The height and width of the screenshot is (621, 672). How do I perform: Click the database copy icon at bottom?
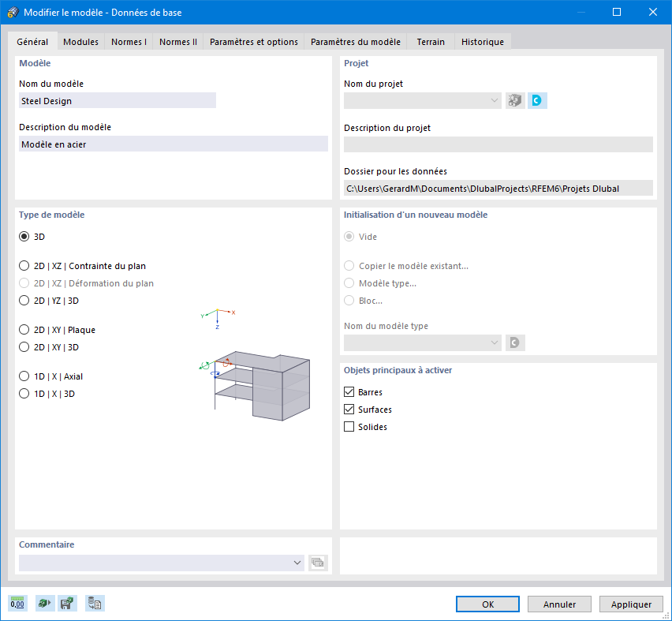pyautogui.click(x=95, y=604)
